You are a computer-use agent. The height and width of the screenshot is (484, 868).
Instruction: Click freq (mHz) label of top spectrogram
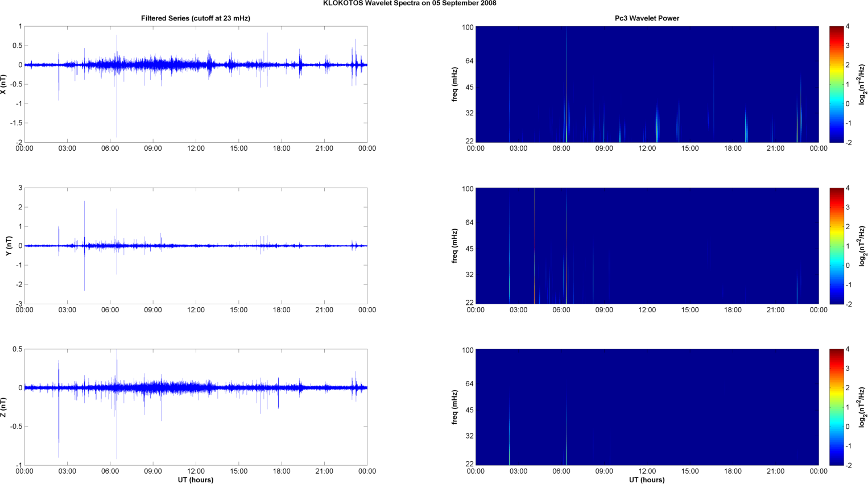[x=454, y=84]
